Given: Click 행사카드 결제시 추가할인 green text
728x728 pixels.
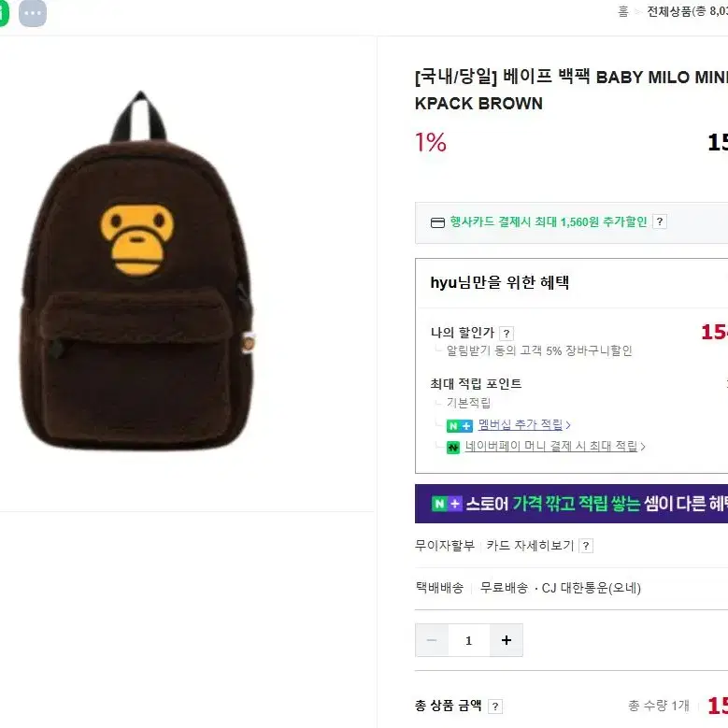Looking at the screenshot, I should [548, 221].
